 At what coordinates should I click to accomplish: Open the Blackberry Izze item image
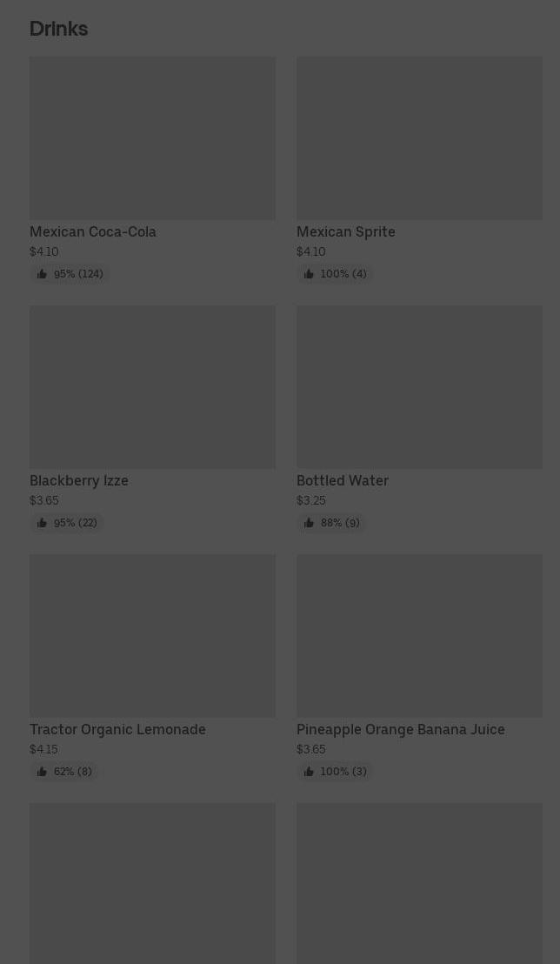point(152,387)
